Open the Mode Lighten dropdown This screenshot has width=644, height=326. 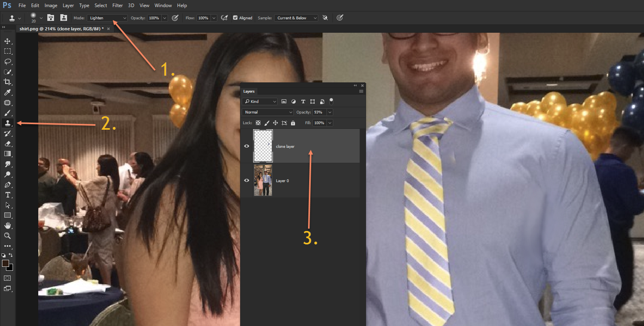[107, 18]
